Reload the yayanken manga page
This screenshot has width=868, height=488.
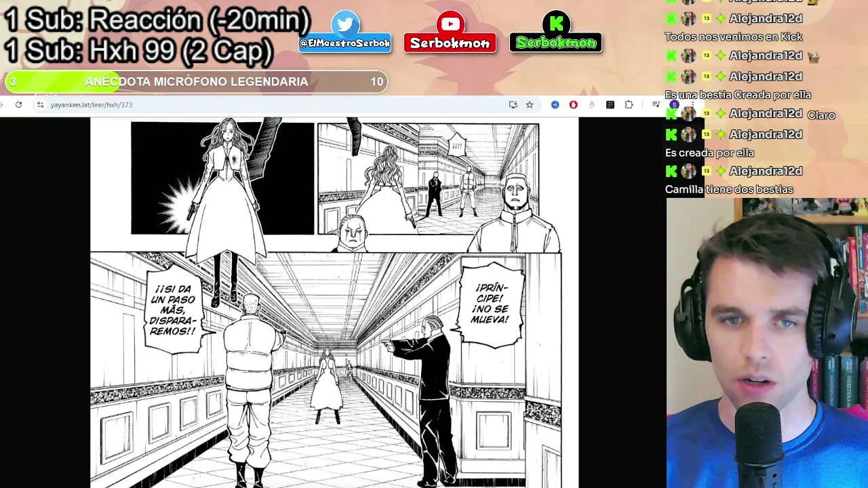(18, 104)
